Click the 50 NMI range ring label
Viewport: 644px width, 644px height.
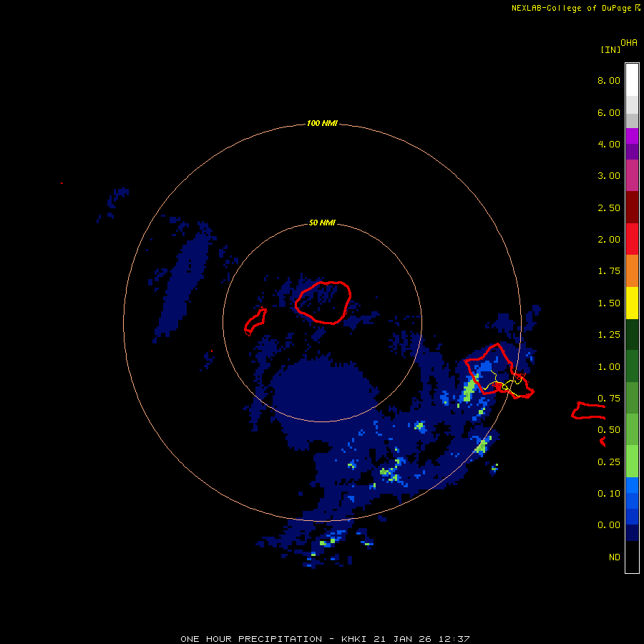[x=322, y=223]
